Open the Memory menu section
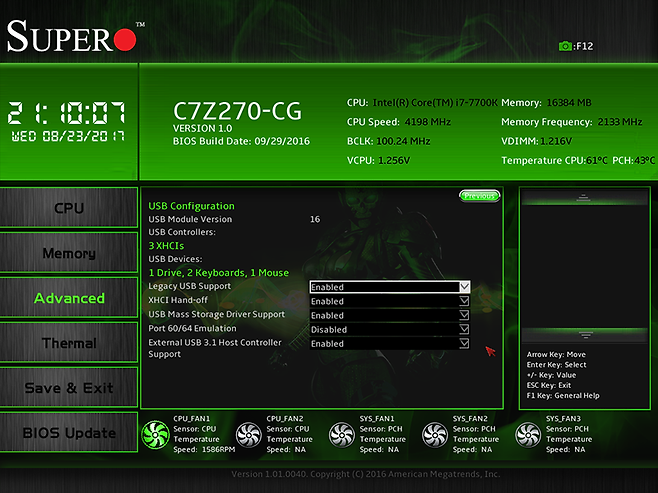This screenshot has width=658, height=493. pos(69,253)
